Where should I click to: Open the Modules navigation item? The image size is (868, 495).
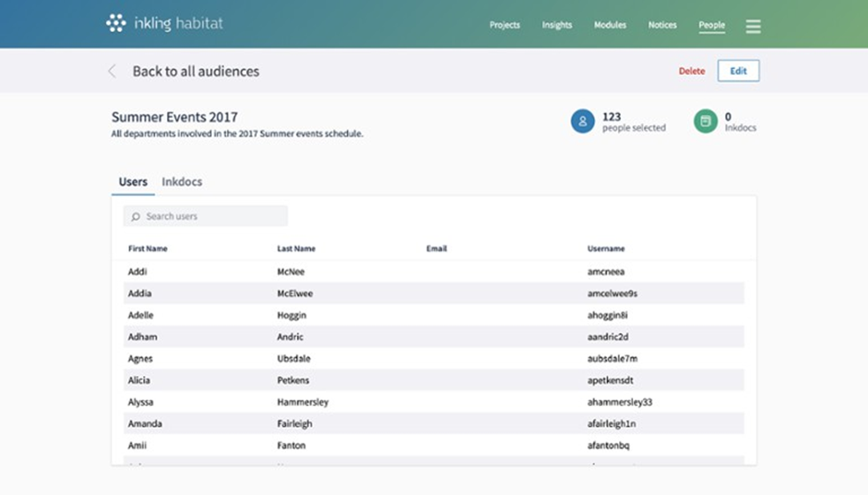(609, 26)
